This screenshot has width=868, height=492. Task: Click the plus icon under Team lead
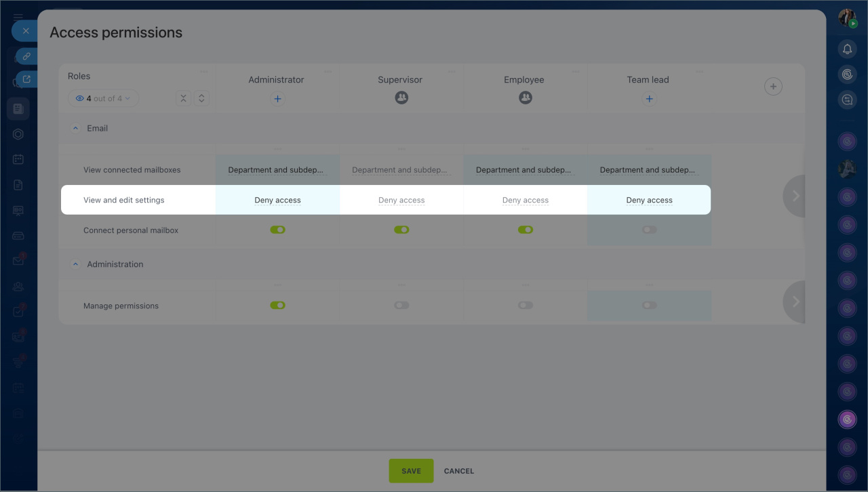click(649, 99)
